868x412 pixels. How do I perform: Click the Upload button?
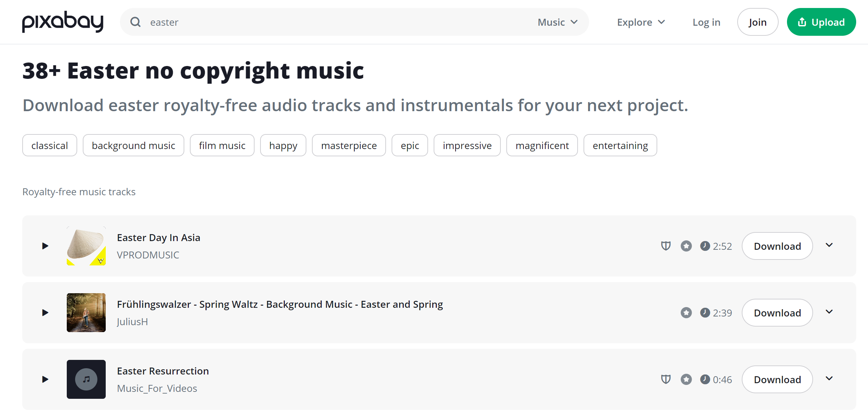[x=821, y=22]
